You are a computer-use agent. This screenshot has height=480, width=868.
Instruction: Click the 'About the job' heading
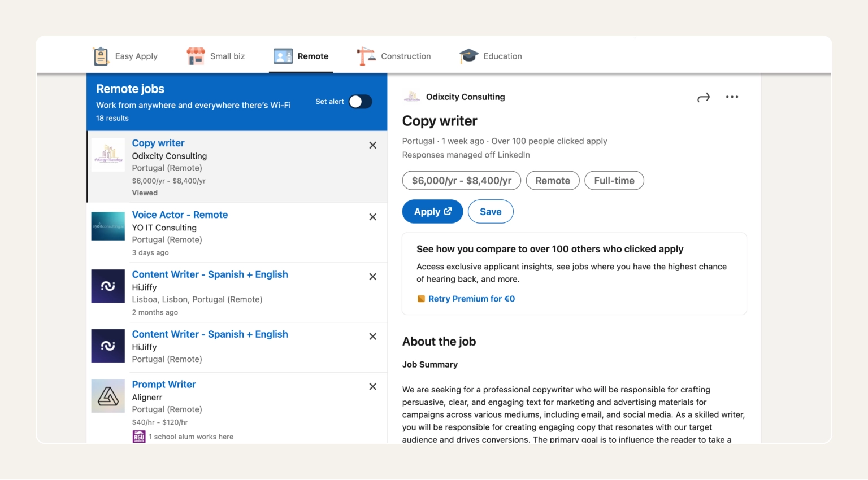coord(439,342)
